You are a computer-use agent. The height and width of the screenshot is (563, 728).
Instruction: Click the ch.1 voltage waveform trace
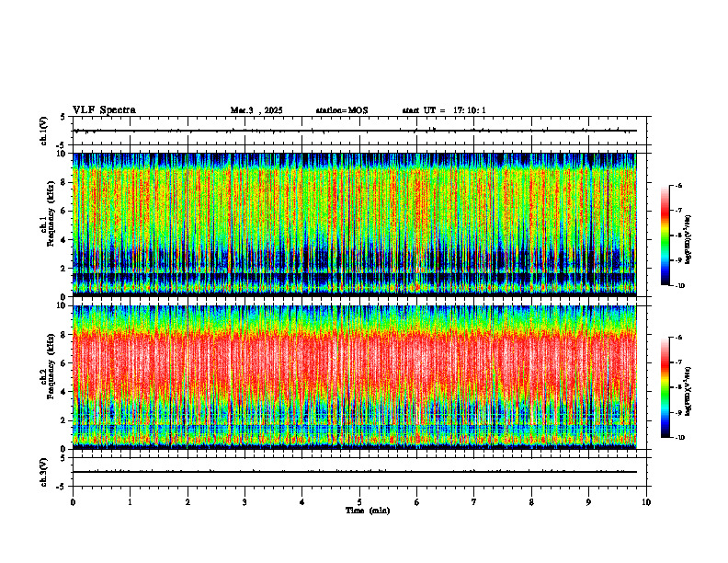(x=355, y=131)
